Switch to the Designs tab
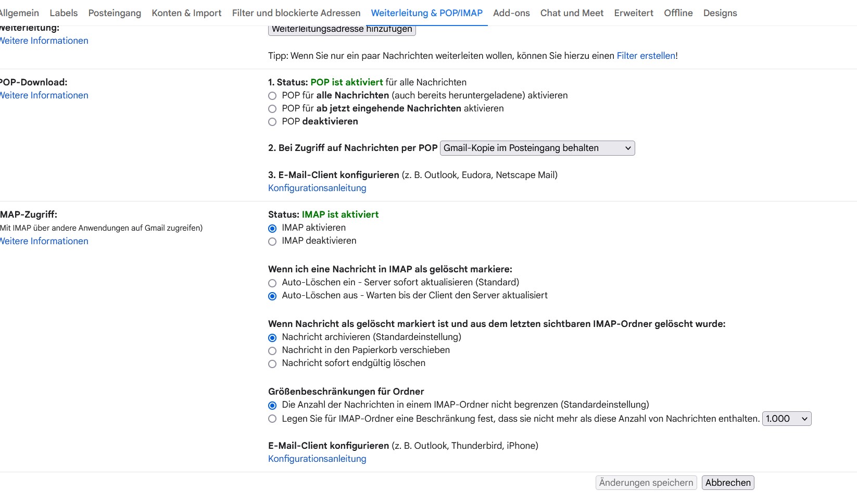 tap(720, 13)
